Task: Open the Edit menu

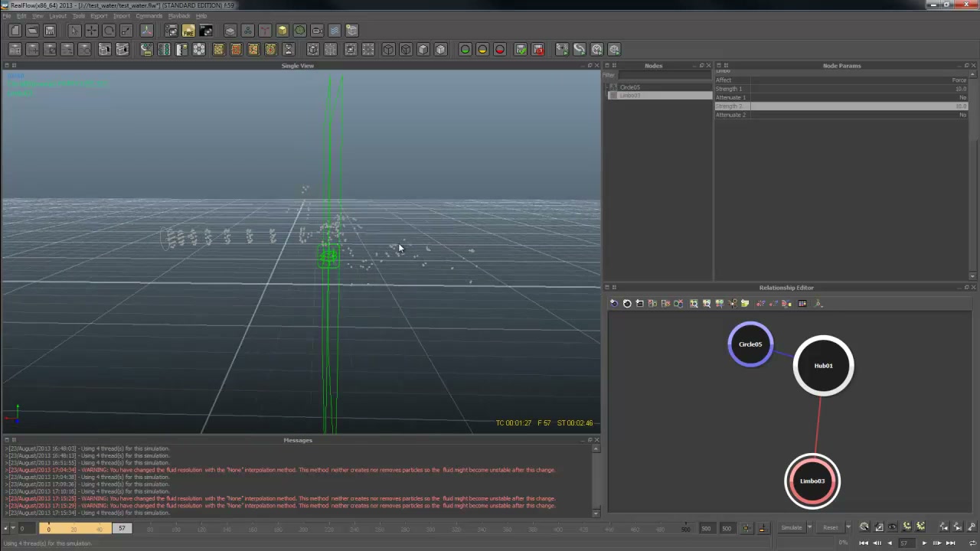Action: click(21, 16)
